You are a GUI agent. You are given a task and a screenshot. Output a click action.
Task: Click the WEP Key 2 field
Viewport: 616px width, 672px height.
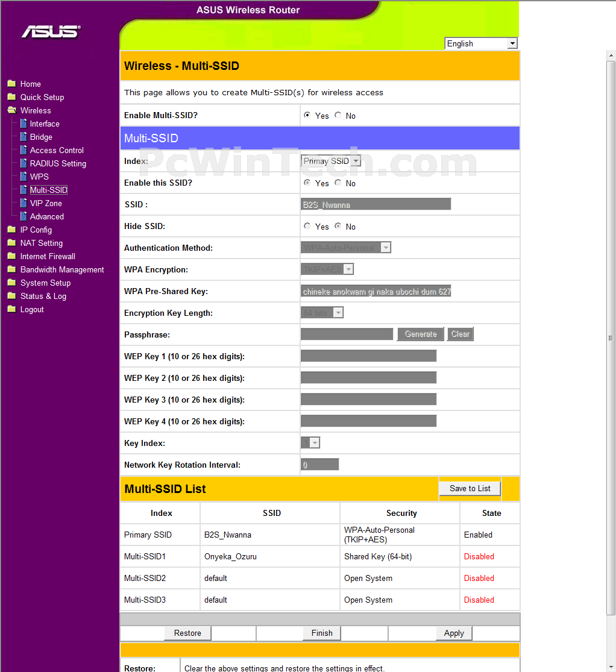(369, 377)
